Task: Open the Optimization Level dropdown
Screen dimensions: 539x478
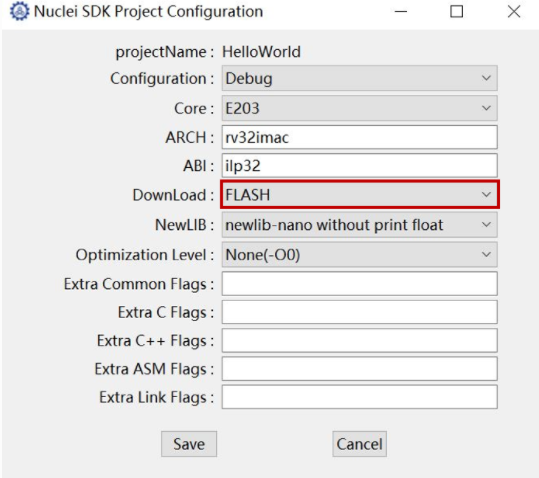Action: point(360,255)
